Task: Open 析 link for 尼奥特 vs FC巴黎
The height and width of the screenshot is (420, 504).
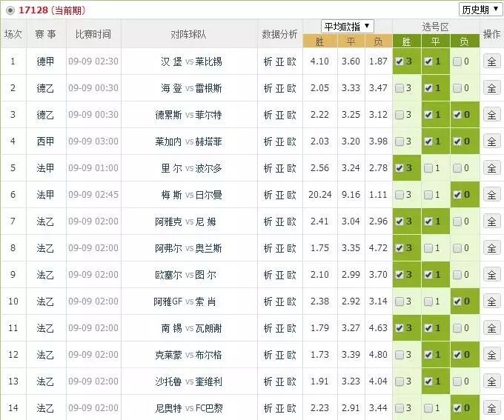Action: tap(268, 408)
